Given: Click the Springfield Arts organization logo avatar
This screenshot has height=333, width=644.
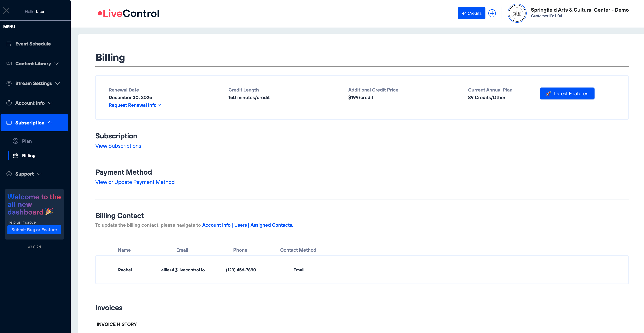Looking at the screenshot, I should click(517, 13).
